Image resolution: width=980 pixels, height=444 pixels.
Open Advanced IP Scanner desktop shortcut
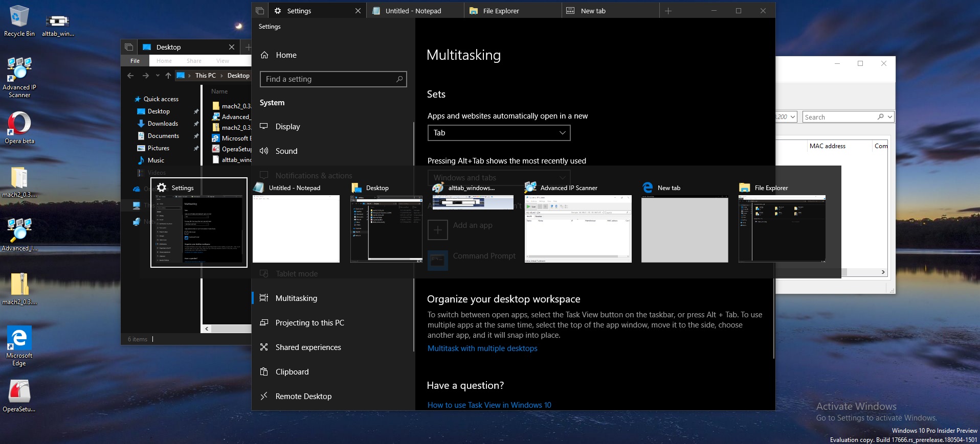pos(19,77)
